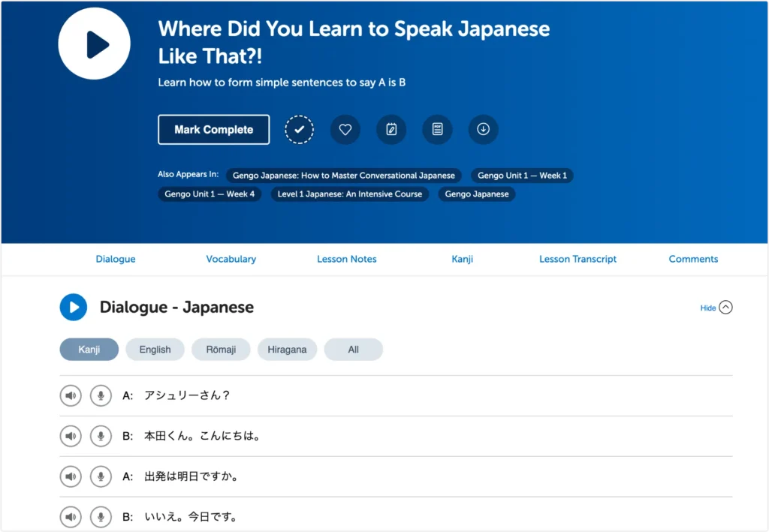Play audio for 出発は明日ですか。 line

tap(71, 476)
